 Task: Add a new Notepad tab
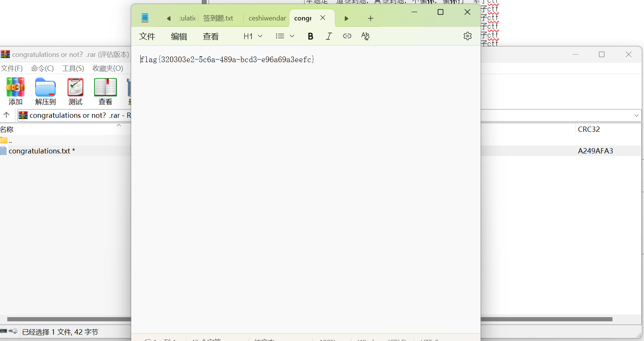click(x=371, y=18)
